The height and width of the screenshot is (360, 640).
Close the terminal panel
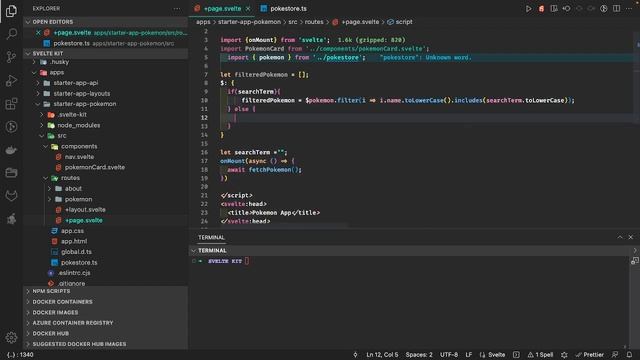click(x=631, y=237)
